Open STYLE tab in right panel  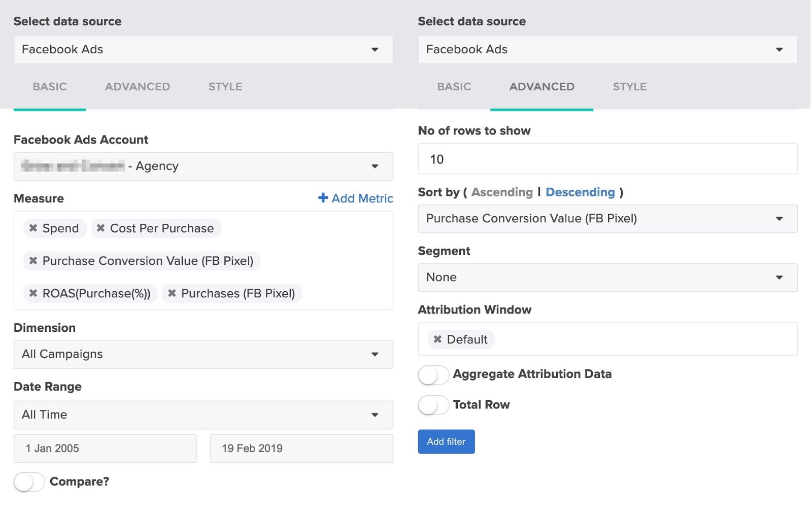tap(630, 87)
